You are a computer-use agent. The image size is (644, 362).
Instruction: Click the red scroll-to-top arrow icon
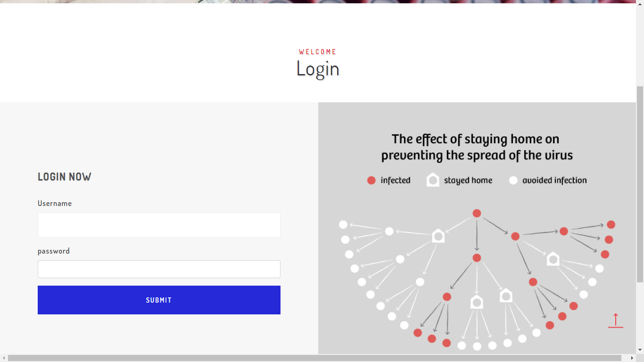(x=616, y=320)
